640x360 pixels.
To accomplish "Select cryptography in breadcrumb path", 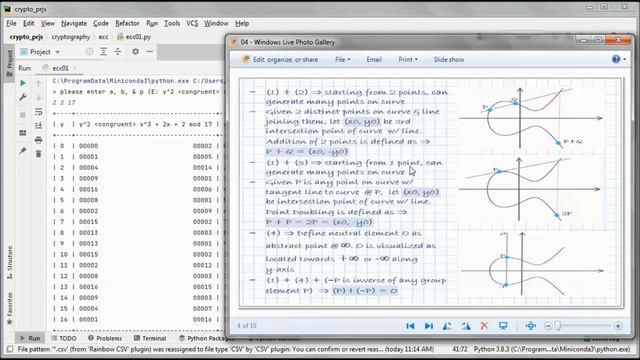I will [71, 37].
